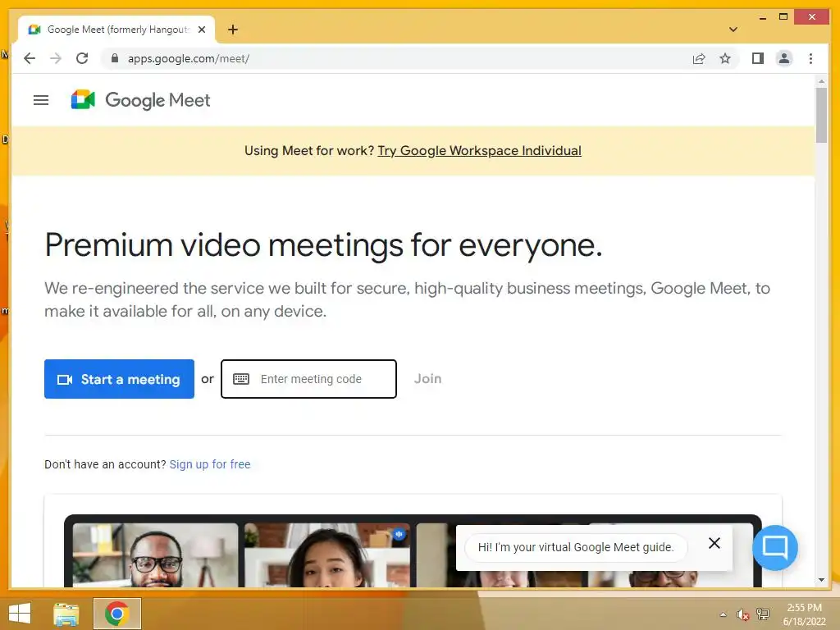Image resolution: width=840 pixels, height=630 pixels.
Task: Open the Windows Start button
Action: (20, 614)
